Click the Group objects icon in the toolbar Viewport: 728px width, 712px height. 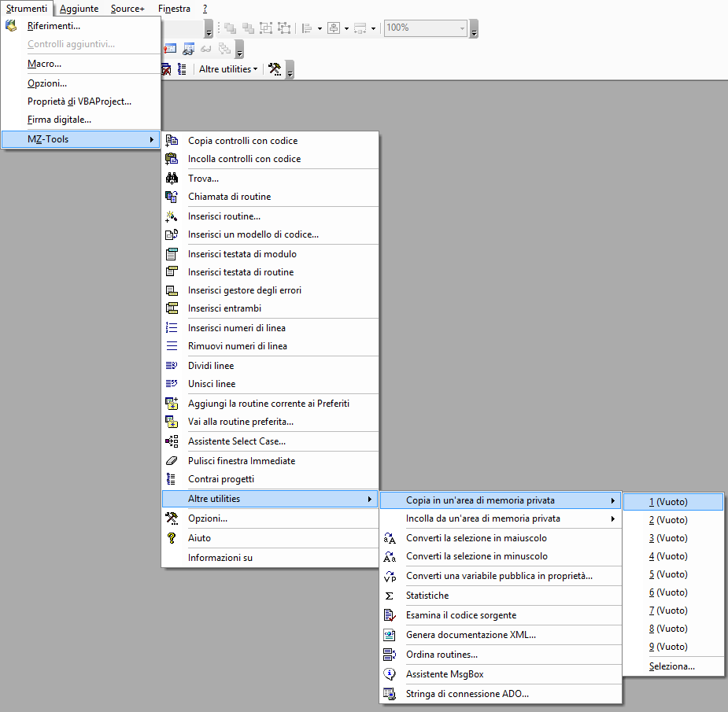click(266, 28)
